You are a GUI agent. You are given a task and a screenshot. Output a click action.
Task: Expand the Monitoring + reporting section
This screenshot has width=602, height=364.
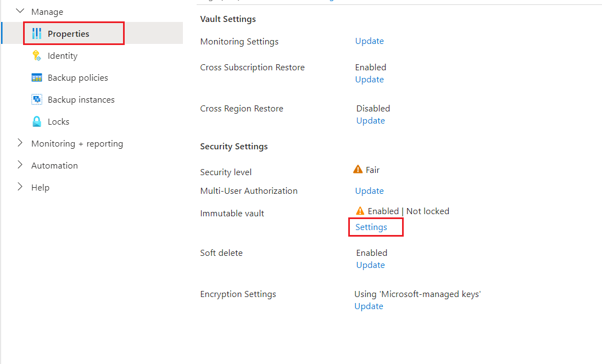[20, 143]
